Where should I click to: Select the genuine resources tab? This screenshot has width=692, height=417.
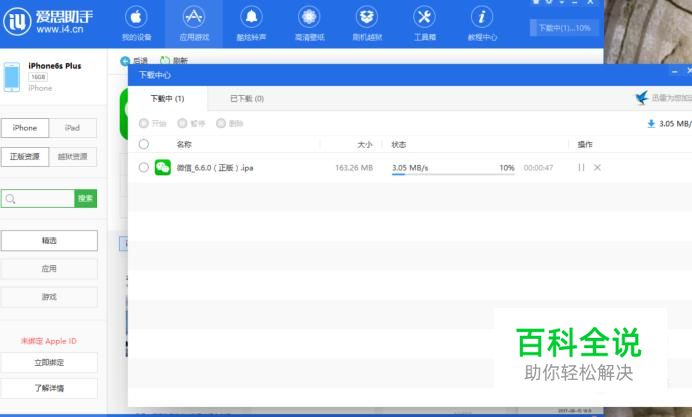point(25,157)
